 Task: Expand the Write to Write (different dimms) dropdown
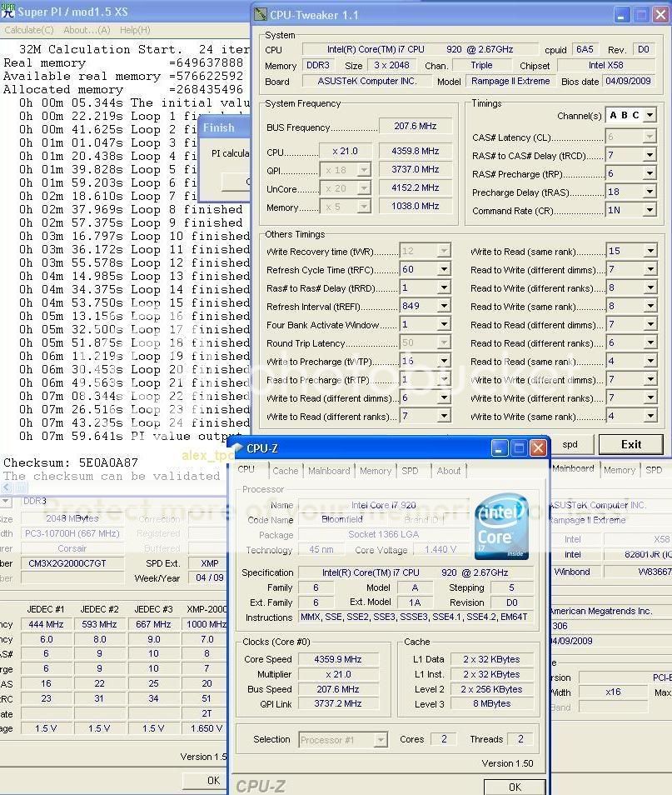click(650, 379)
